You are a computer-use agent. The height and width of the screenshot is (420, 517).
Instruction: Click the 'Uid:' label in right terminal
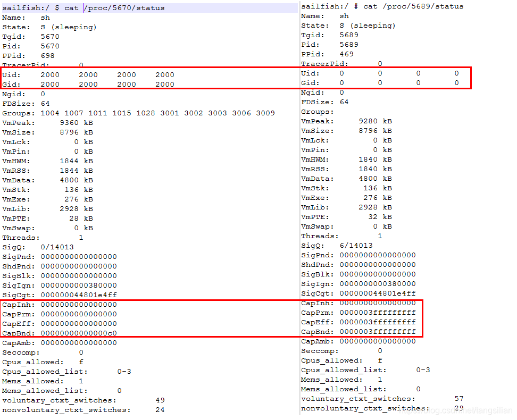coord(310,73)
